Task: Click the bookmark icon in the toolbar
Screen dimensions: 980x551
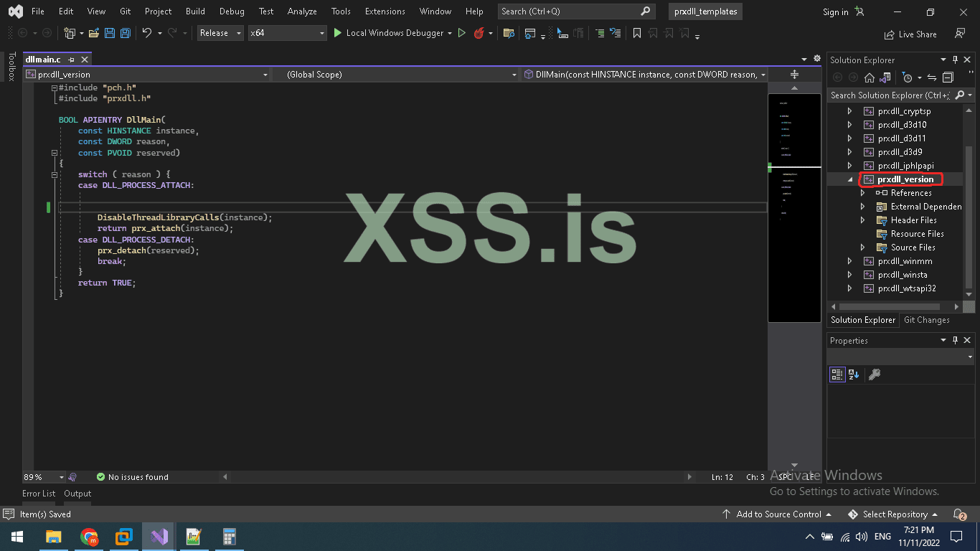Action: [636, 33]
